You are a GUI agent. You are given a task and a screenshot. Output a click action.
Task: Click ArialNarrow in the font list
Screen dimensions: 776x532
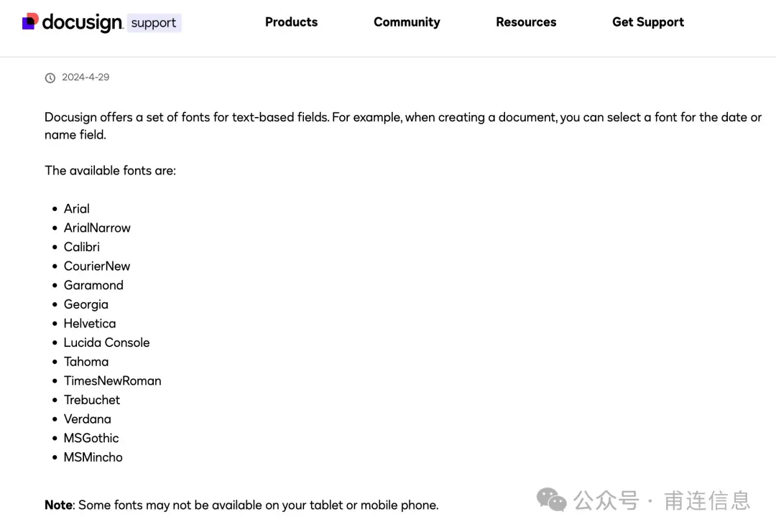pyautogui.click(x=97, y=228)
